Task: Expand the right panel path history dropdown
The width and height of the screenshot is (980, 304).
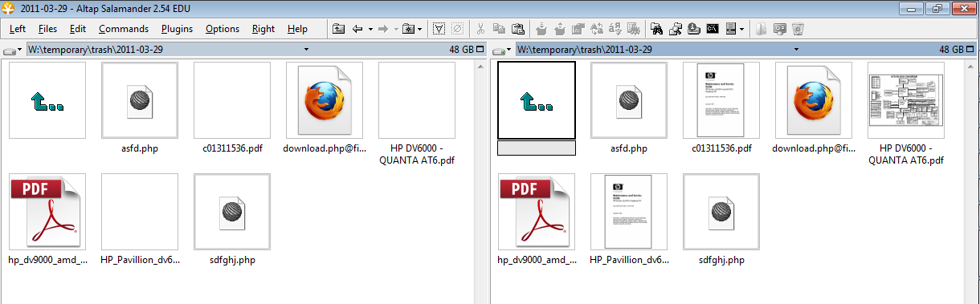Action: [797, 50]
